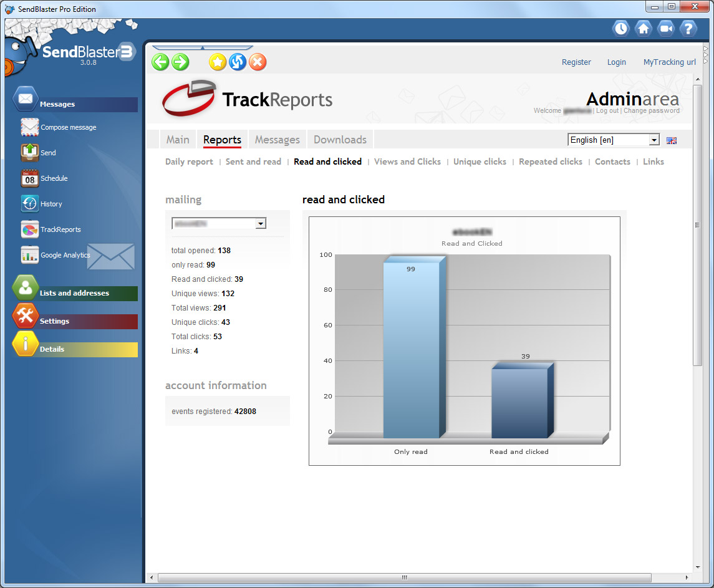The image size is (714, 588).
Task: Open the Downloads tab
Action: point(340,140)
